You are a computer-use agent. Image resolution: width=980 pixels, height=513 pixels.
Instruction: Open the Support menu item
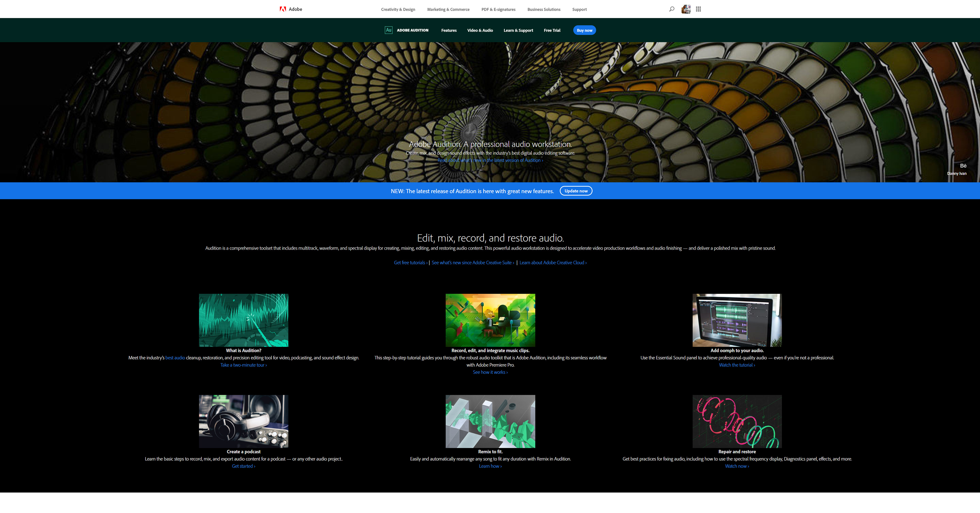579,9
